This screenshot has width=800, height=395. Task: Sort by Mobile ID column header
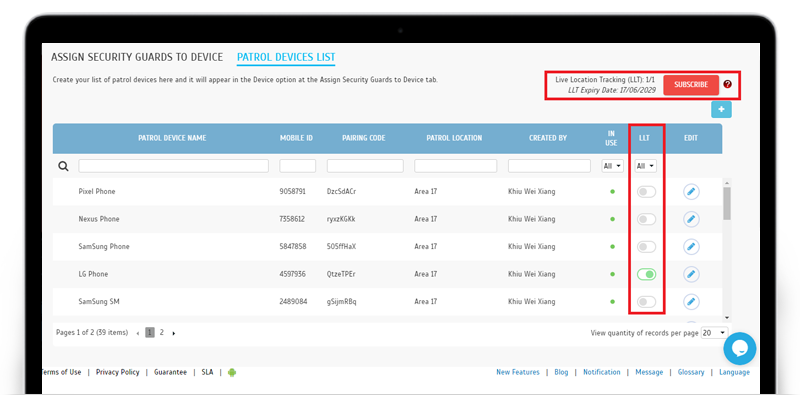[296, 138]
